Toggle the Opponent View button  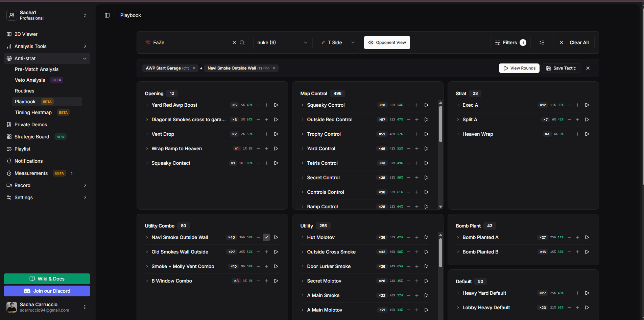[x=387, y=43]
